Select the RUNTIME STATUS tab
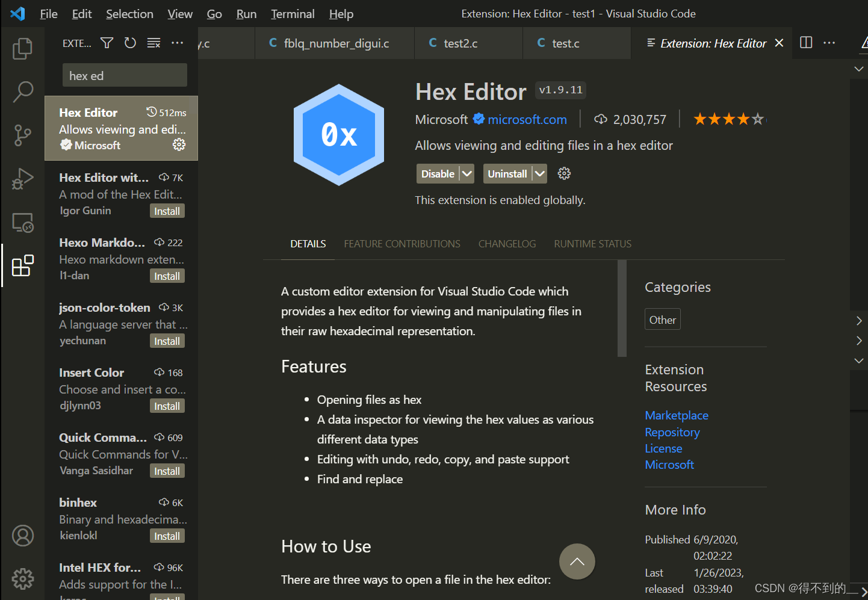The image size is (868, 600). tap(592, 244)
